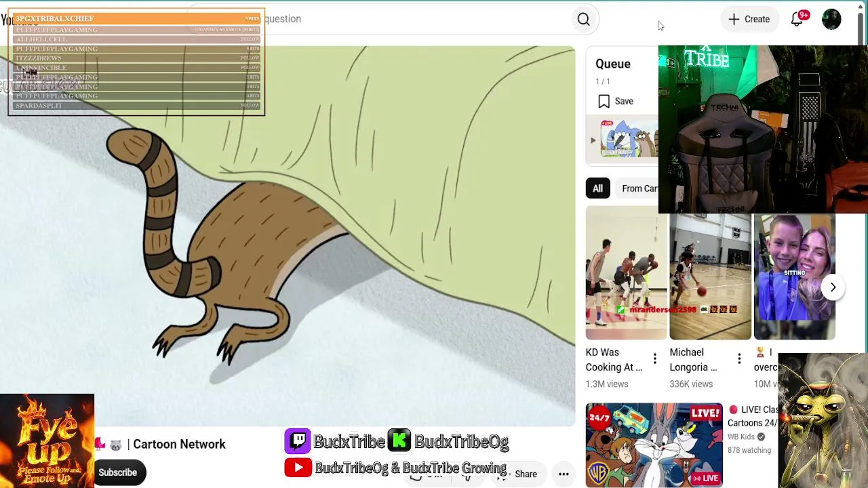Select the All filter chip

(x=597, y=188)
